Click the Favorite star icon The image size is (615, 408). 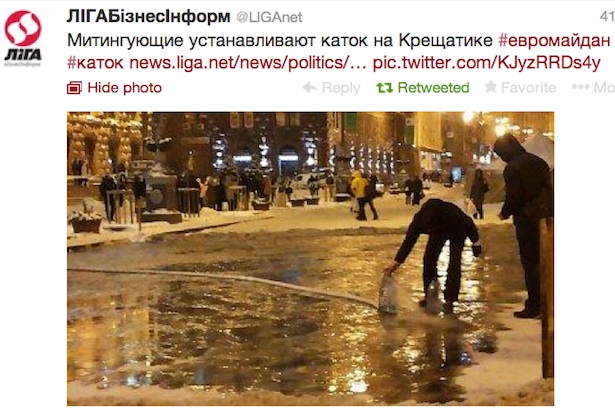(490, 87)
